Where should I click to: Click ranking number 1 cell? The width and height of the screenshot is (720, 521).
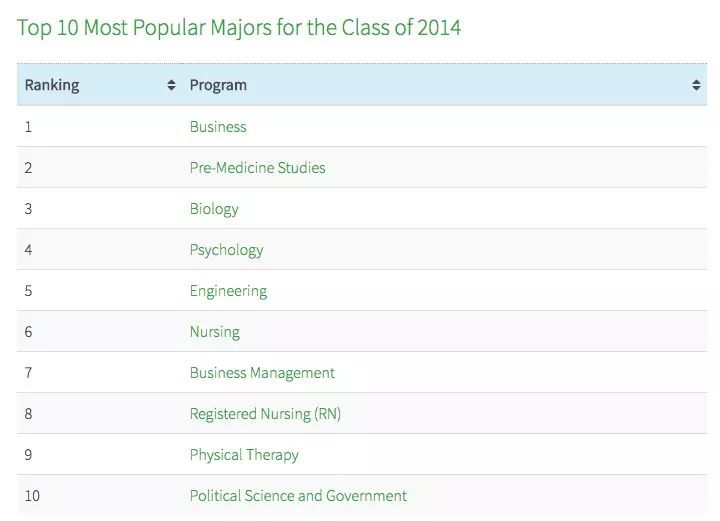coord(28,127)
